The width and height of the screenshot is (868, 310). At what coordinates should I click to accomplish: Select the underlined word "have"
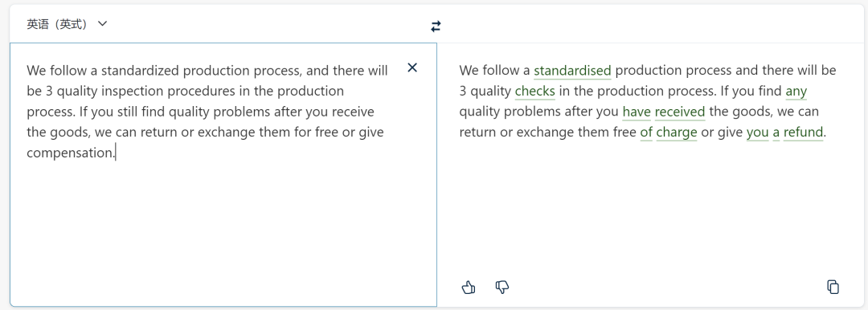[x=637, y=112]
